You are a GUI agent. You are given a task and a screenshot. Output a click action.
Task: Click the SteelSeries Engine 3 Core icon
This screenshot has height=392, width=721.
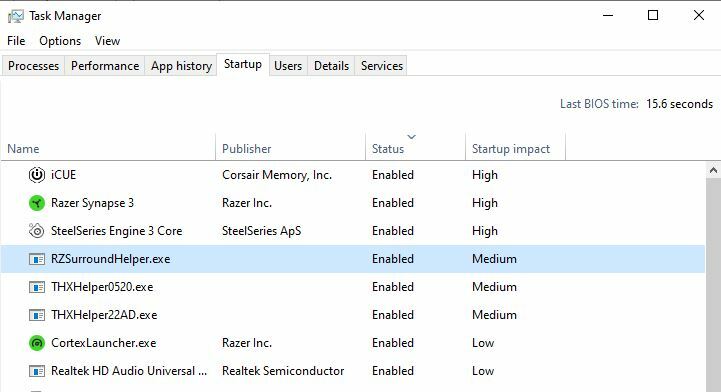37,231
